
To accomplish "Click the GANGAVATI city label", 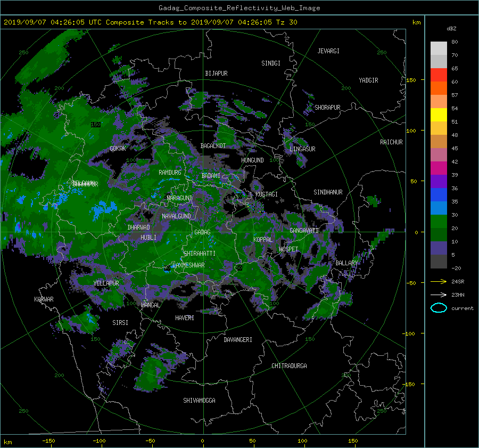I will [304, 231].
